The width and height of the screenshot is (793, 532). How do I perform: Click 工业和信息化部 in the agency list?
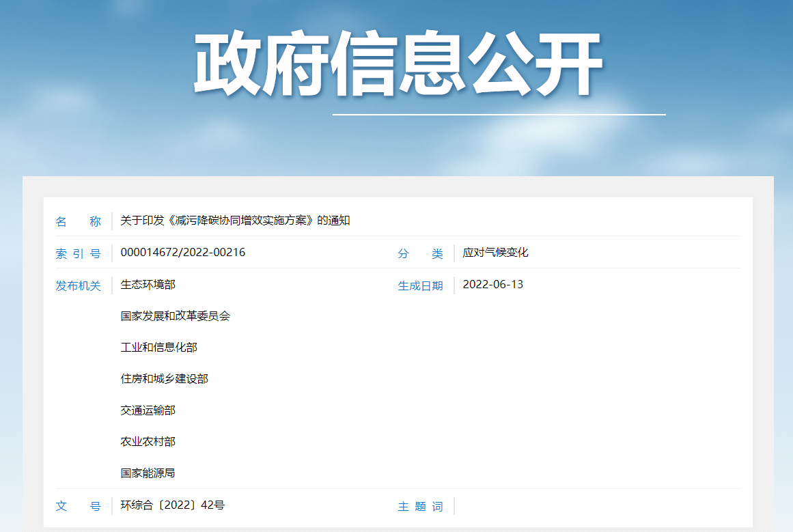click(161, 348)
